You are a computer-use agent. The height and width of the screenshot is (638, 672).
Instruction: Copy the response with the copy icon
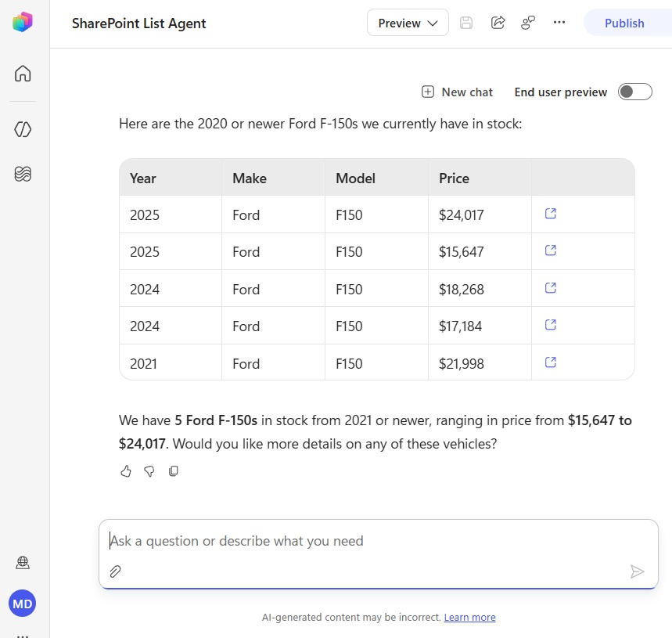click(174, 471)
